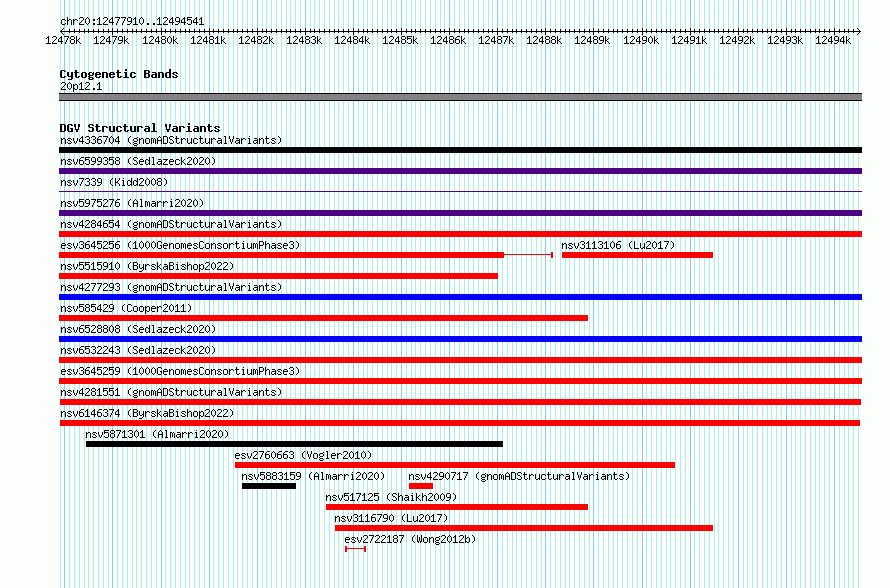Image resolution: width=890 pixels, height=588 pixels.
Task: Click the black bar under nsv4336704
Action: point(460,150)
